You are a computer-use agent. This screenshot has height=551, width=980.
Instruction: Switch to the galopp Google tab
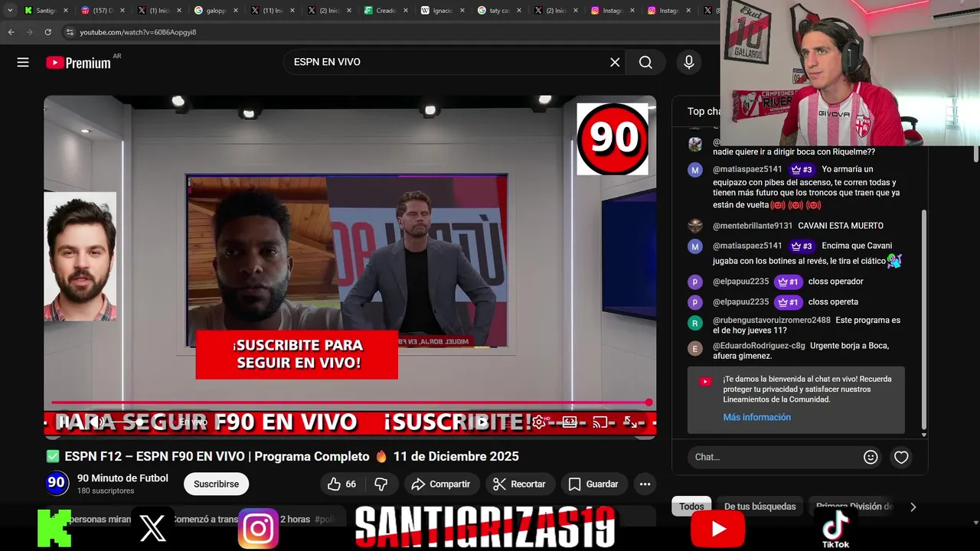211,11
